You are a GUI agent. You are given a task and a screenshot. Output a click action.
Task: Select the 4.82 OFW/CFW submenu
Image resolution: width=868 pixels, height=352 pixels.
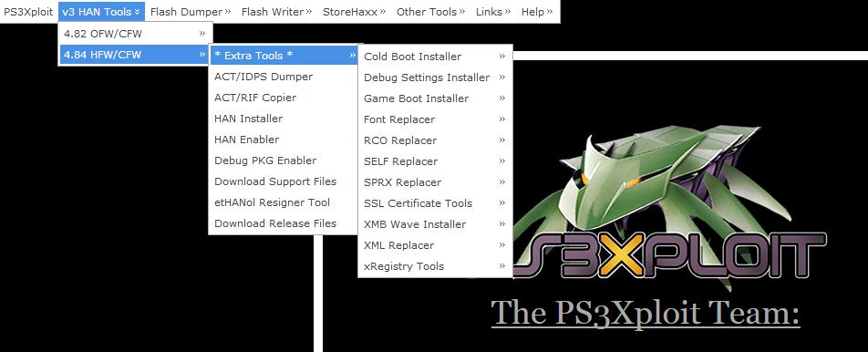pos(135,34)
